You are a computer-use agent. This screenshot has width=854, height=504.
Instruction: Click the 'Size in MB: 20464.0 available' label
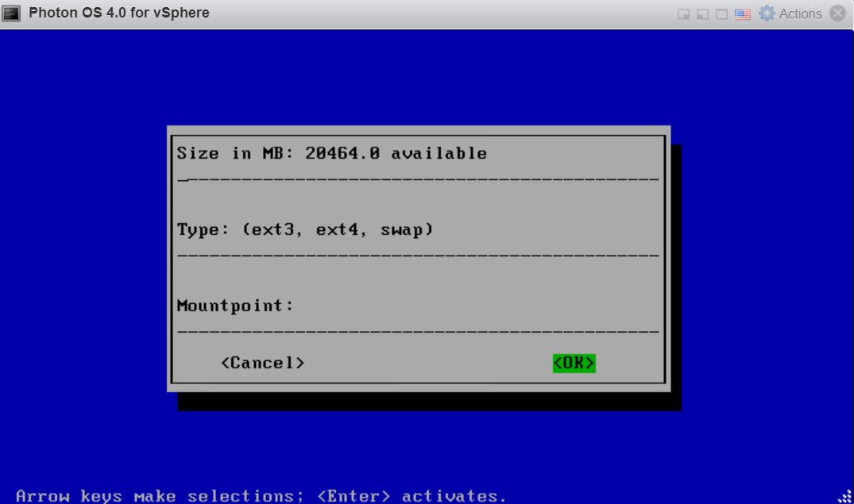[331, 153]
